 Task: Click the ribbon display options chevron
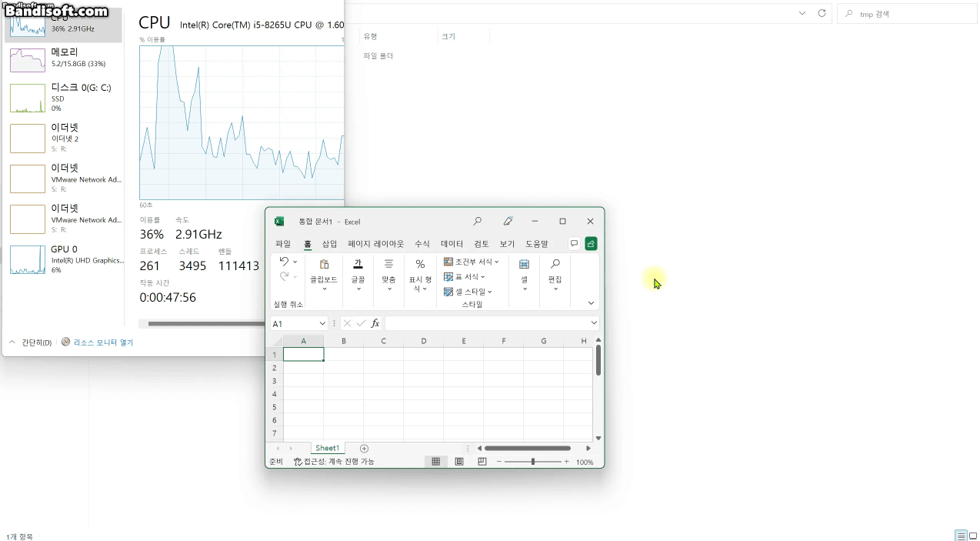coord(591,303)
